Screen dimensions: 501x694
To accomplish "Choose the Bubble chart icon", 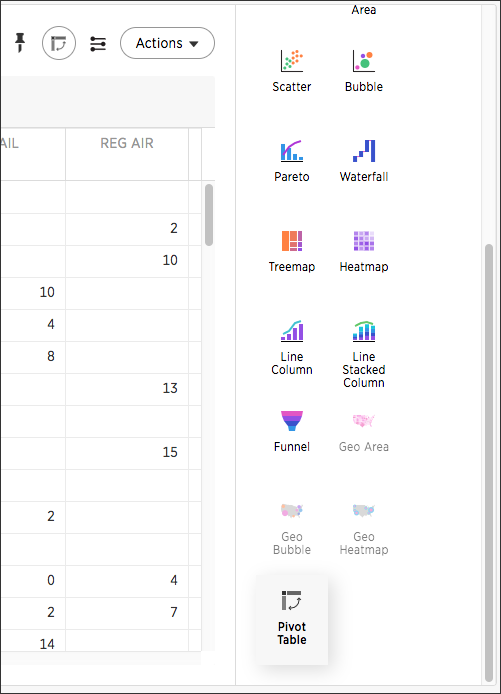I will pos(364,71).
